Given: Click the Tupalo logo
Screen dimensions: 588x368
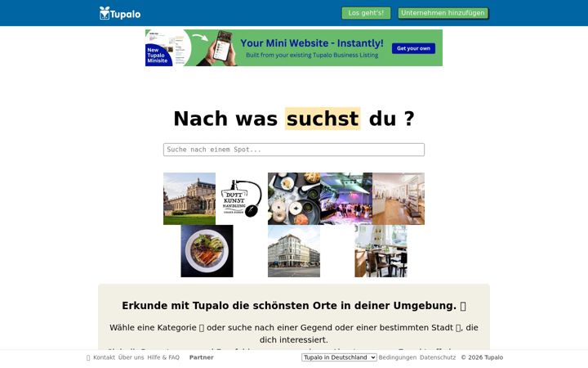Looking at the screenshot, I should click(120, 14).
